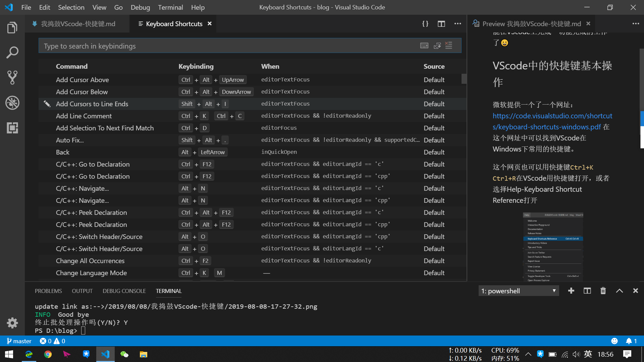Show hidden system tray icons
Image resolution: width=644 pixels, height=362 pixels.
[528, 354]
